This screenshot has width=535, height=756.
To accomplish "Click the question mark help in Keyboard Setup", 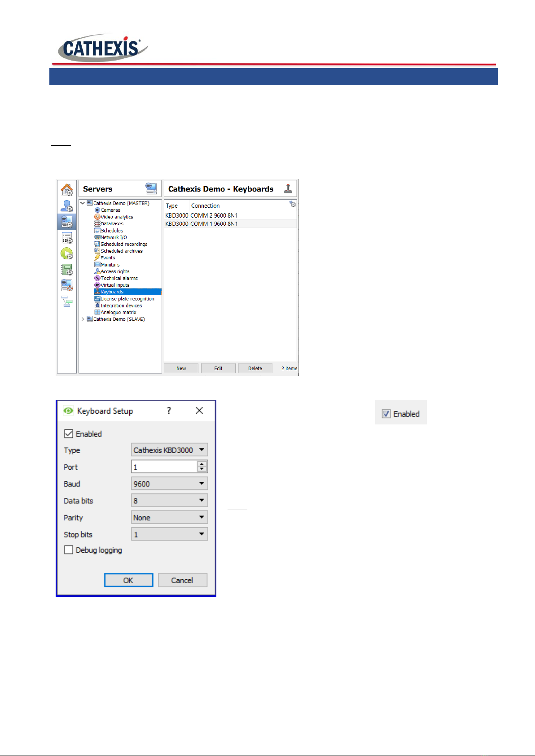I will pyautogui.click(x=169, y=411).
